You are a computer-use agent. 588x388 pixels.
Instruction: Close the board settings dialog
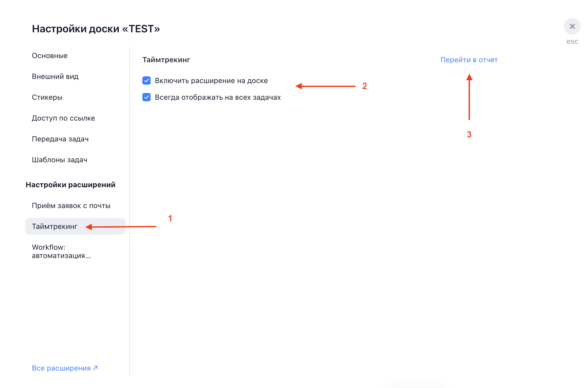coord(572,26)
